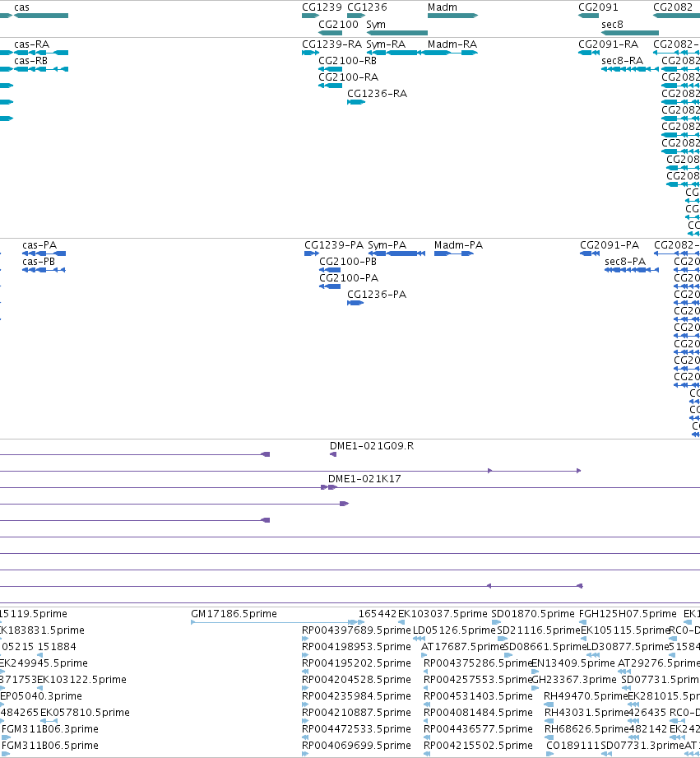Select the RP004215502.5prime EST label
This screenshot has width=700, height=758.
coord(478,746)
